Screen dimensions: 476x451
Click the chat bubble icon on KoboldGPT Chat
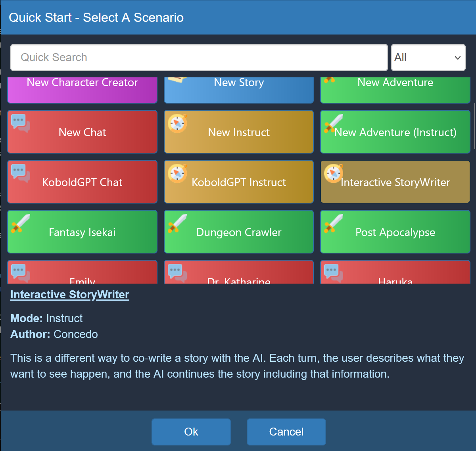tap(21, 173)
